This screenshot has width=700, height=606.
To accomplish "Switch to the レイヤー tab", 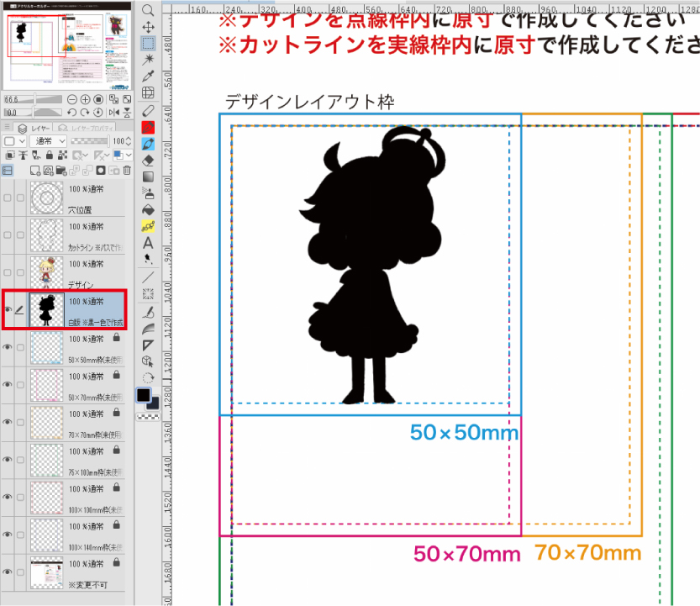I will (37, 128).
